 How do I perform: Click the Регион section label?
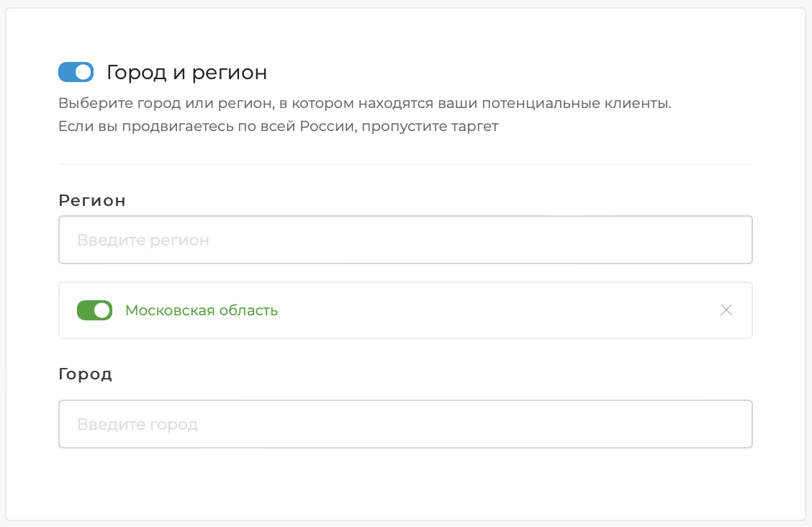pos(91,200)
